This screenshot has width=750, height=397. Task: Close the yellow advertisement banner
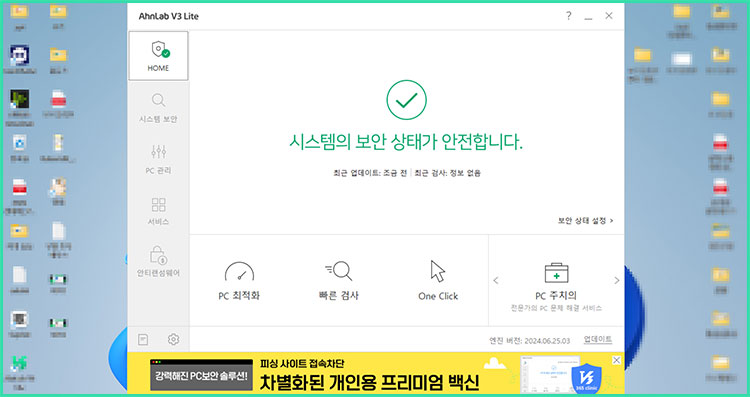[x=617, y=360]
